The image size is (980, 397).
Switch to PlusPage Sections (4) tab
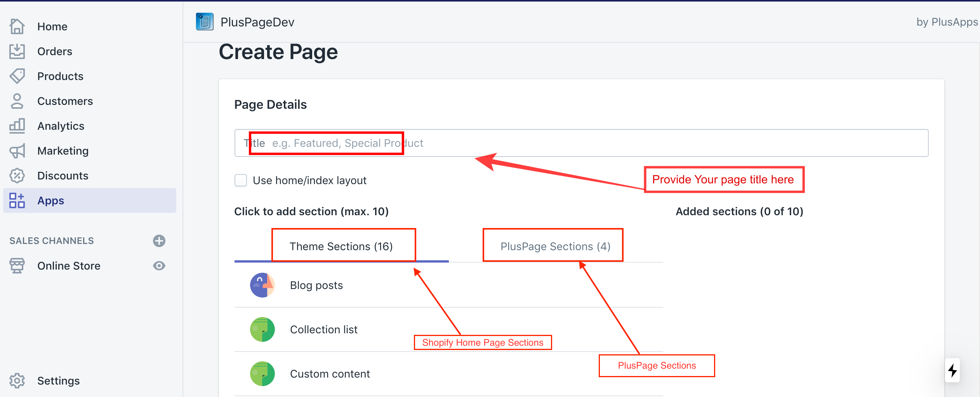click(x=555, y=246)
